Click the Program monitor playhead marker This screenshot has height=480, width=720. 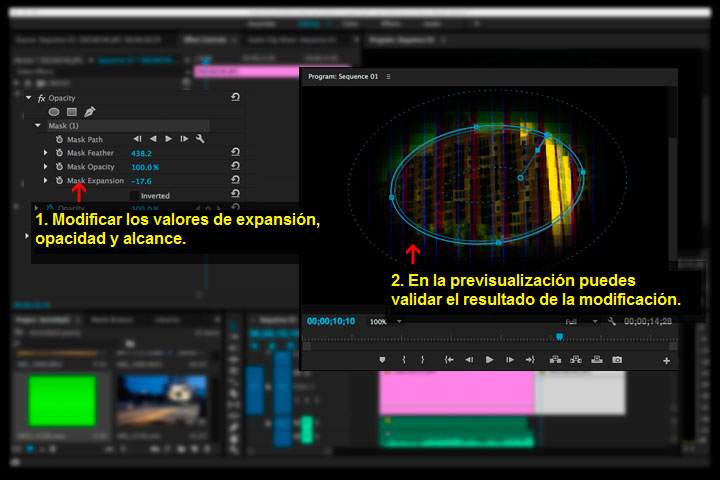(x=559, y=337)
